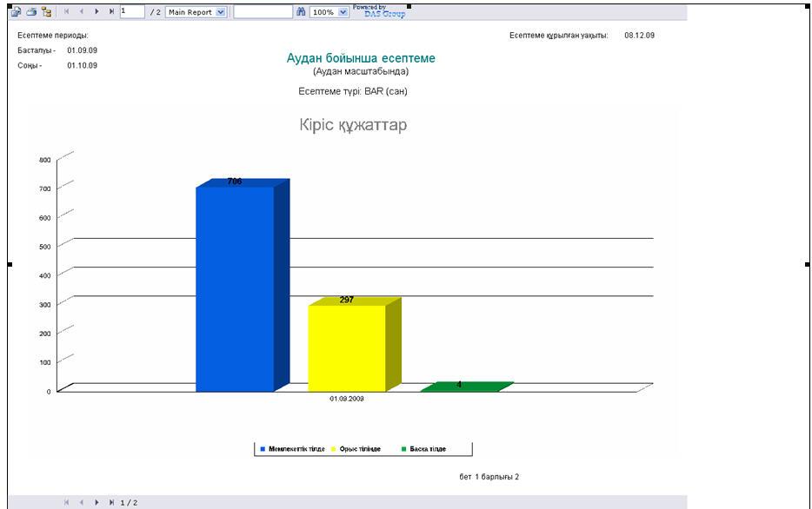This screenshot has width=812, height=509.
Task: Click the chart title Кіріс құжаттар
Action: (353, 125)
